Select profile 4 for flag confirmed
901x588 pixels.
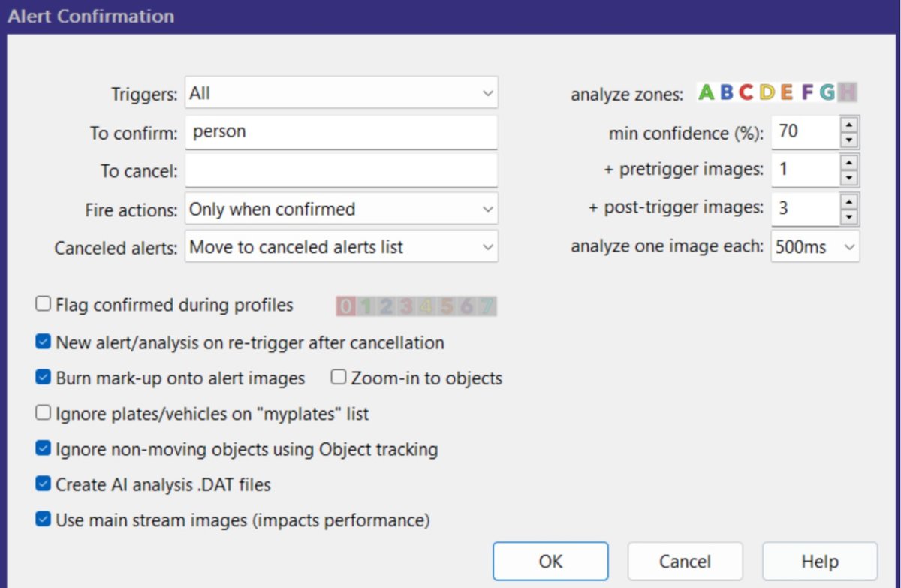click(426, 306)
